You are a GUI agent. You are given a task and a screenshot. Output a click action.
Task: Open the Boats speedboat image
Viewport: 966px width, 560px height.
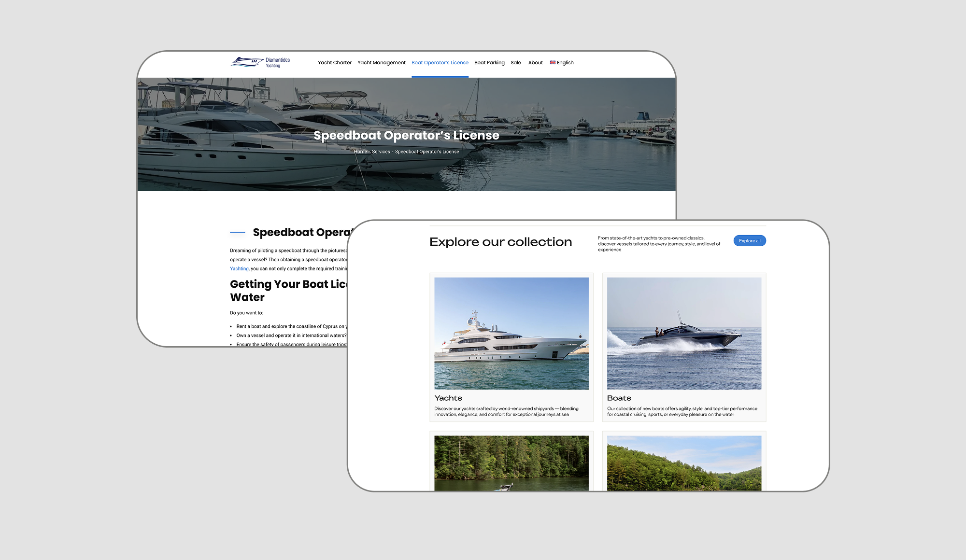point(683,333)
